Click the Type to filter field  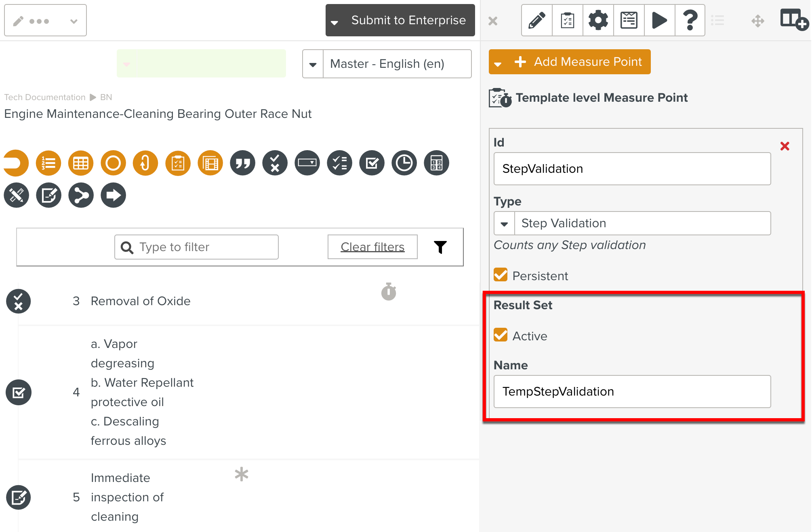(197, 247)
